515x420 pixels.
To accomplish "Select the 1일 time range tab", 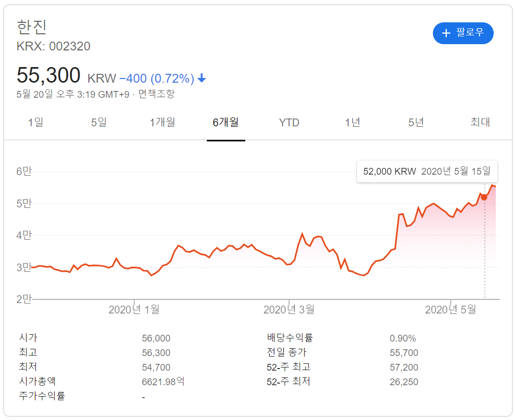I will click(35, 123).
